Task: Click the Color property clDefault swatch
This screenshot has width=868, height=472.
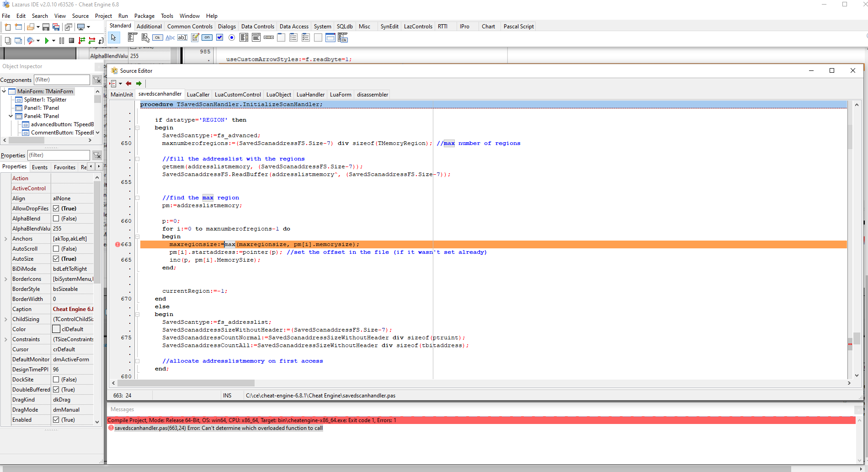Action: tap(56, 329)
